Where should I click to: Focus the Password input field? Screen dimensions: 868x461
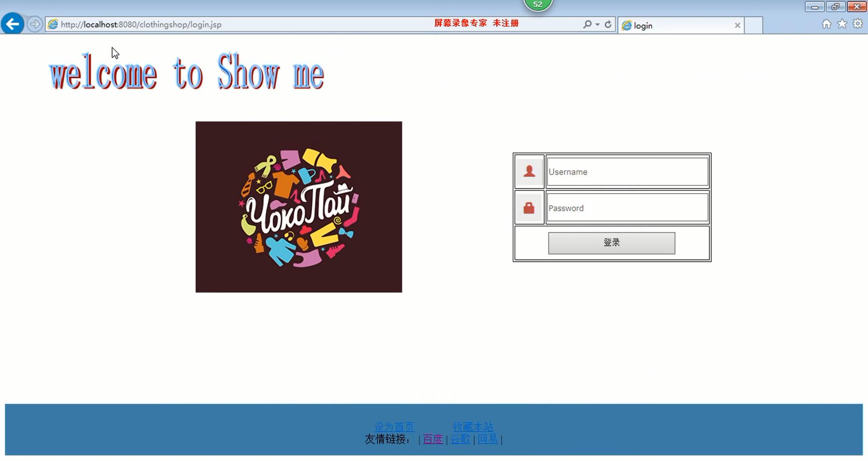click(x=627, y=208)
